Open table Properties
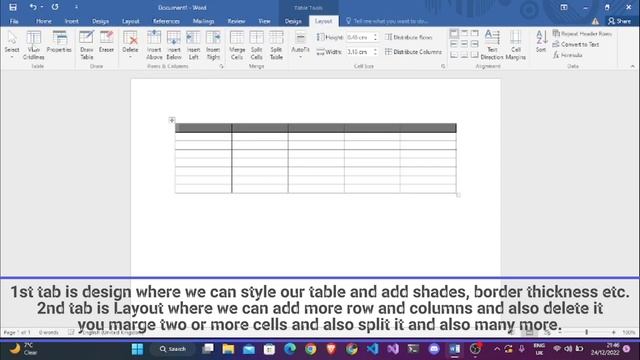This screenshot has width=640, height=360. (x=59, y=42)
